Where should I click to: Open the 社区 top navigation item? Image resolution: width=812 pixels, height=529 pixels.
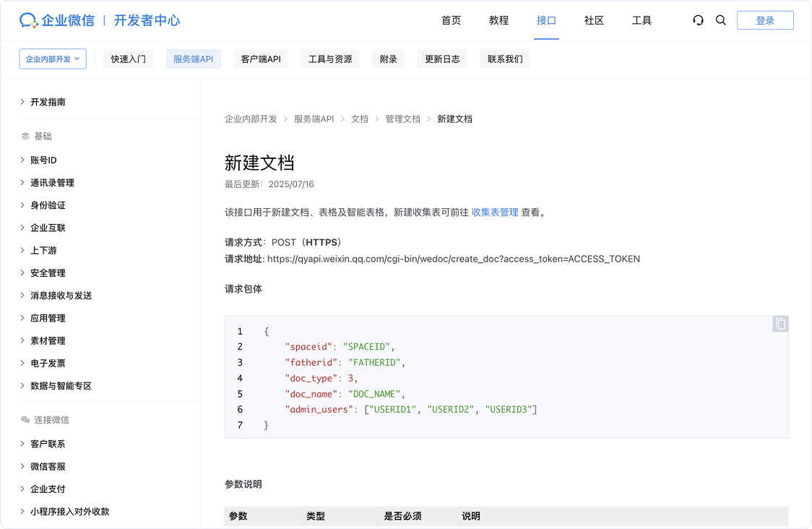click(594, 20)
